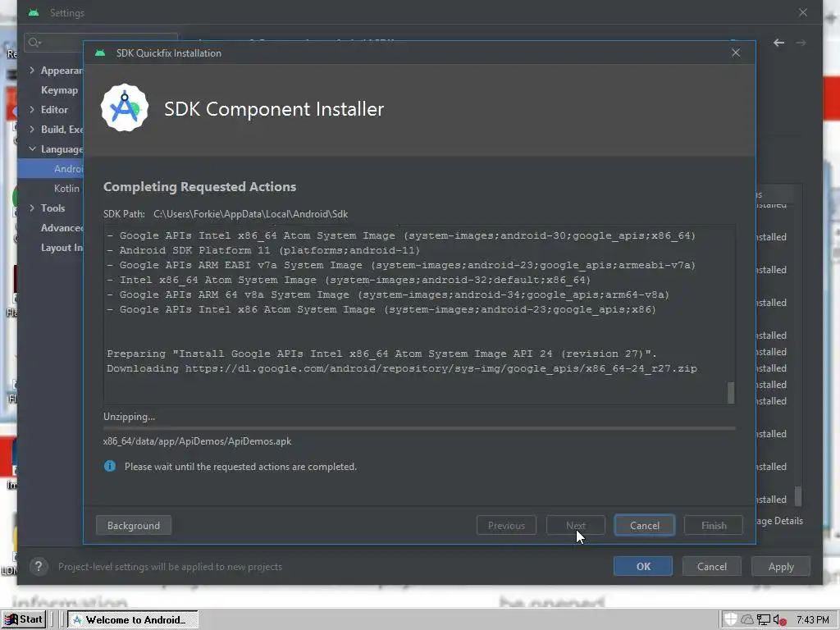Select Layout Inspector in the Settings tree

pyautogui.click(x=62, y=248)
